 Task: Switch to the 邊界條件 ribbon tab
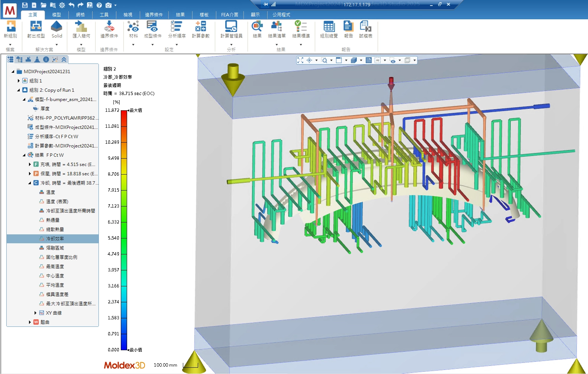pyautogui.click(x=154, y=15)
